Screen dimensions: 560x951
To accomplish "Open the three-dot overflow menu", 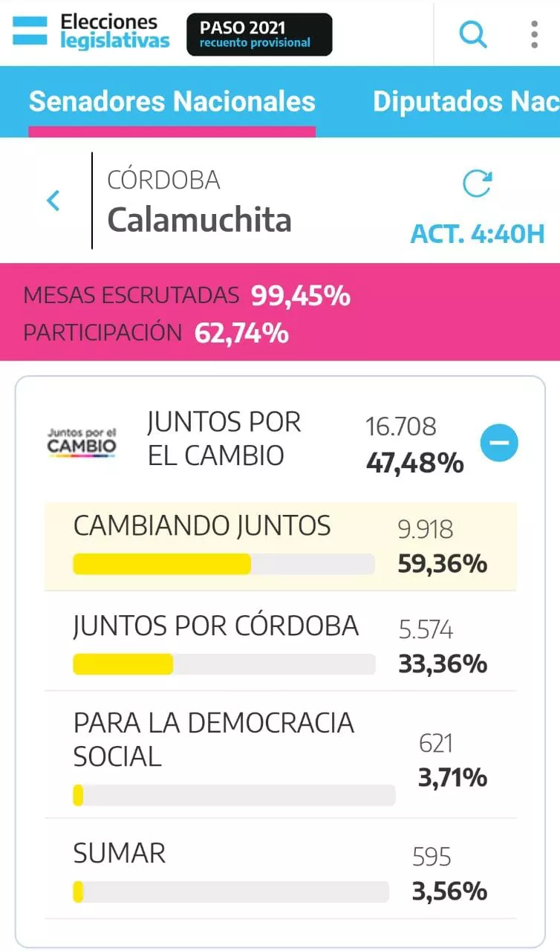I will pyautogui.click(x=534, y=34).
